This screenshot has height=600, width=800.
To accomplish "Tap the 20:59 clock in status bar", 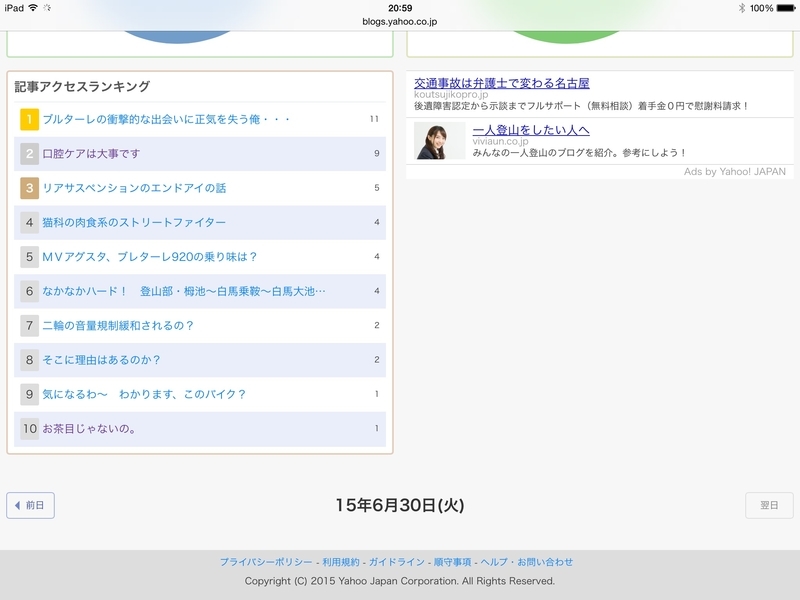I will [400, 8].
